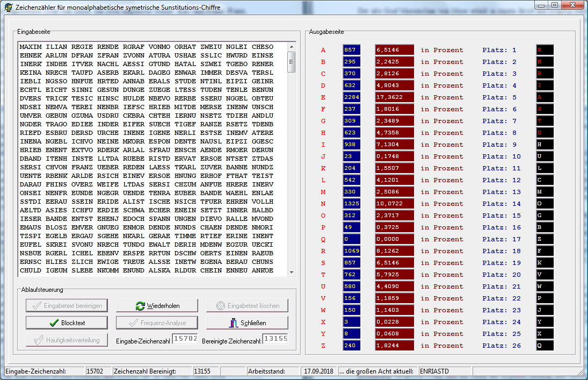Click the Platz 20 rank box showing V
The height and width of the screenshot is (380, 588).
pos(545,275)
